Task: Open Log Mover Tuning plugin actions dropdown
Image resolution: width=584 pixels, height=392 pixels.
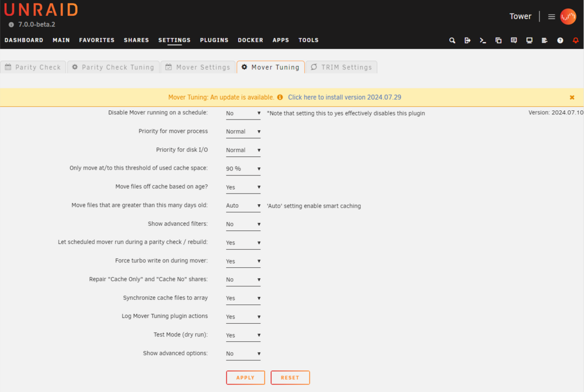Action: (243, 317)
